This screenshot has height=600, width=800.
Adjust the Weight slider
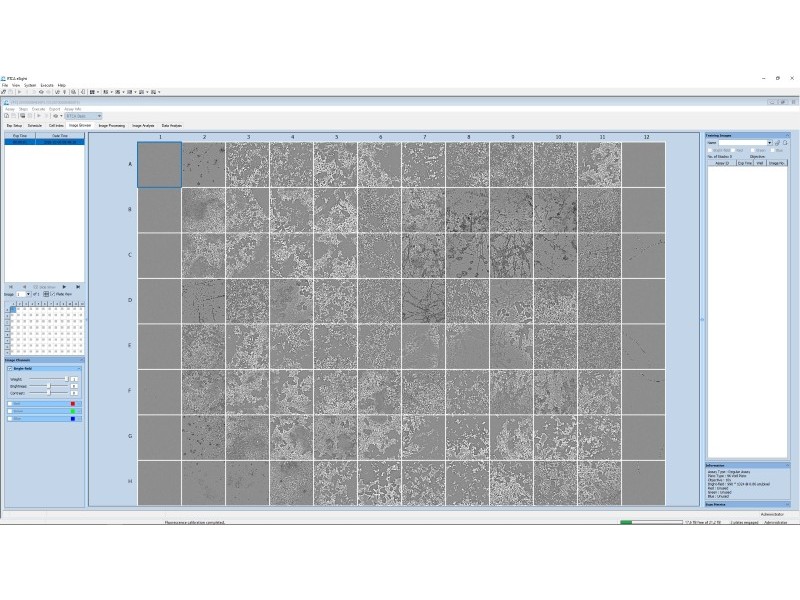click(x=49, y=379)
